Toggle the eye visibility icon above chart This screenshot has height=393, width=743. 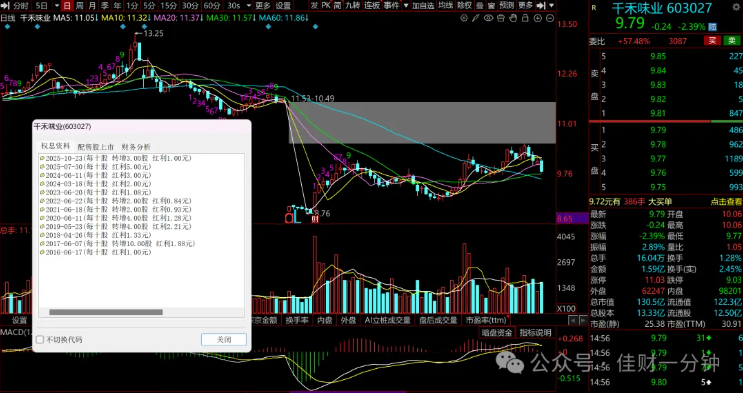point(489,18)
